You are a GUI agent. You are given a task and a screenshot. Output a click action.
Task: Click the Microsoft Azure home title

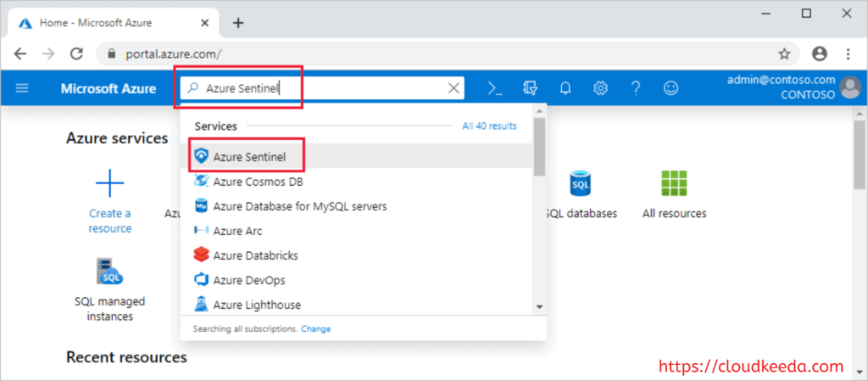coord(108,88)
